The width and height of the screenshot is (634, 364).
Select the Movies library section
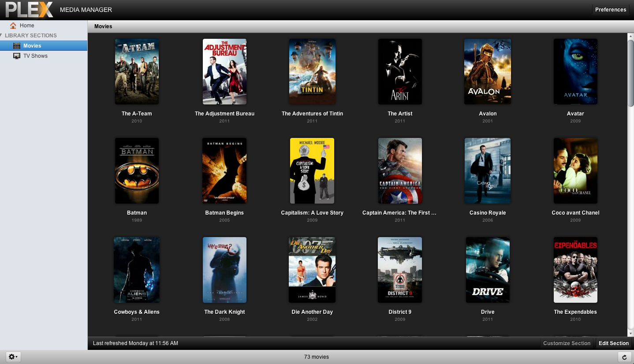[44, 45]
